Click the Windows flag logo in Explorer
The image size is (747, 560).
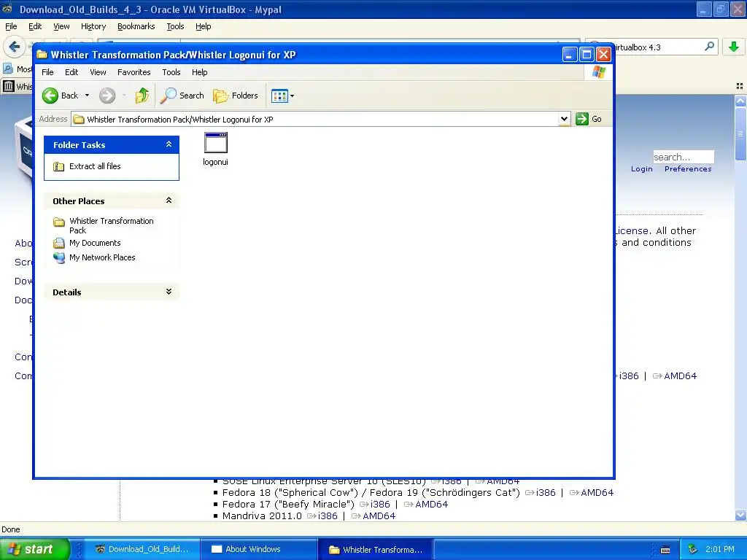click(x=598, y=72)
